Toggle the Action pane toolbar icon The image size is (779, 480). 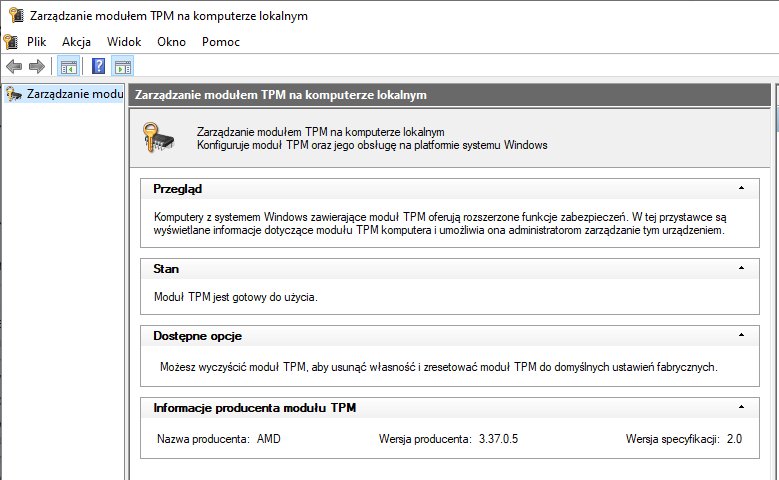123,66
